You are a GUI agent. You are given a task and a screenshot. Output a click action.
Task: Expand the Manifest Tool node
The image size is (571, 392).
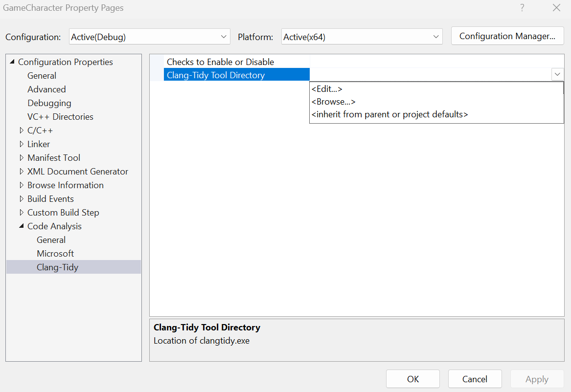pyautogui.click(x=22, y=158)
